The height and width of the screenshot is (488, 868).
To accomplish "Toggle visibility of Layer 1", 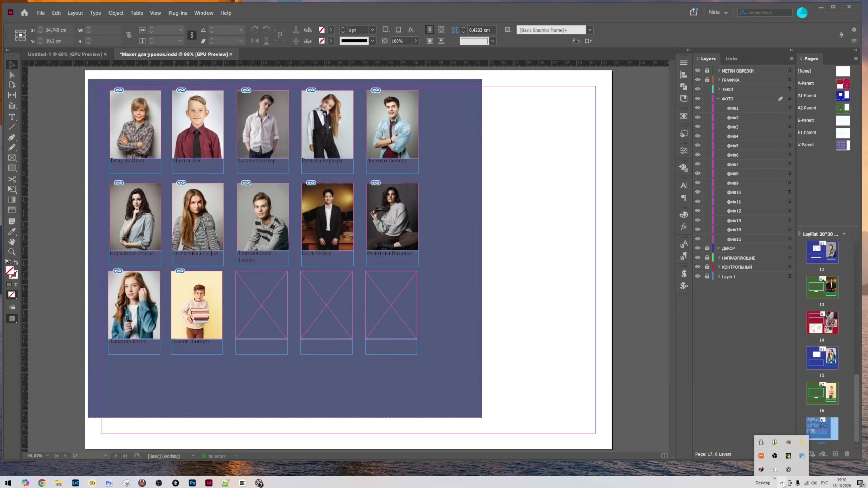I will [x=697, y=277].
